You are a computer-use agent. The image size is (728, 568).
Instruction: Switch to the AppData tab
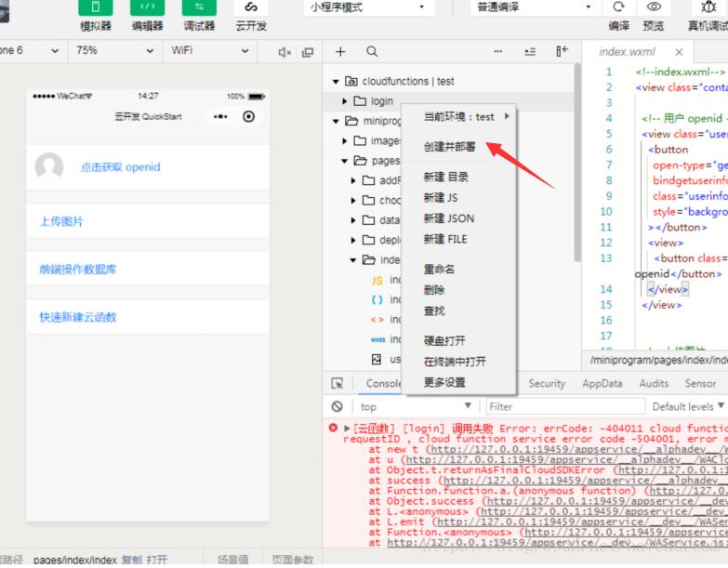(602, 383)
